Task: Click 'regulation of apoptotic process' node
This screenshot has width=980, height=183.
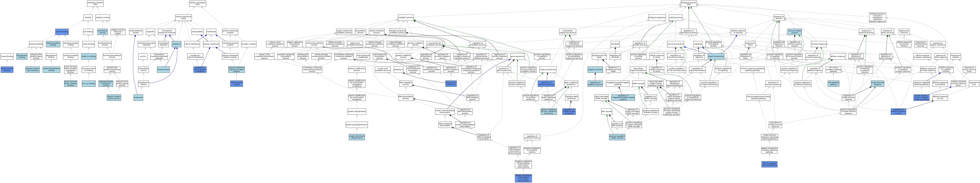Action: (595, 83)
